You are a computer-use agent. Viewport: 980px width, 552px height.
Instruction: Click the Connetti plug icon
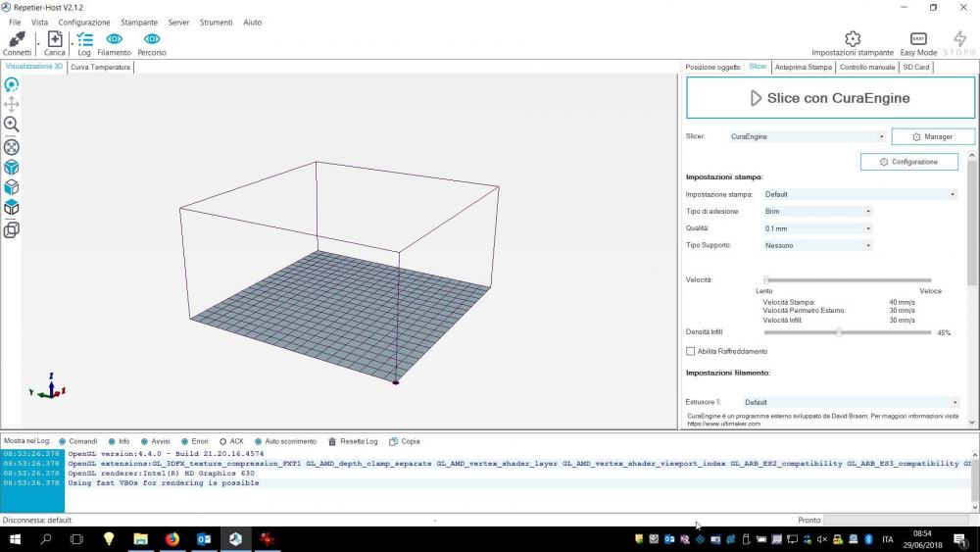click(17, 39)
